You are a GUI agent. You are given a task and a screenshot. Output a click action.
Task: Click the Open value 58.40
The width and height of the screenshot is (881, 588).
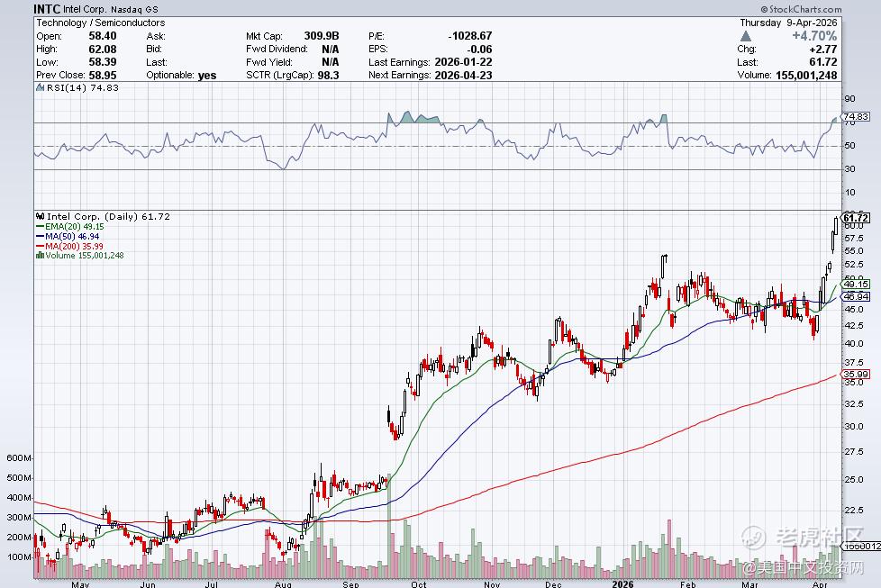click(x=103, y=36)
